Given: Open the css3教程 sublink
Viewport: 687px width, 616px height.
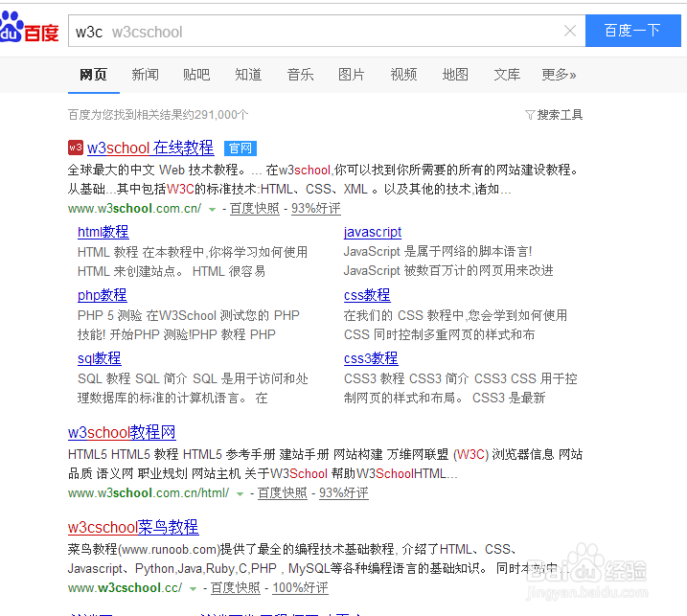Looking at the screenshot, I should coord(371,358).
